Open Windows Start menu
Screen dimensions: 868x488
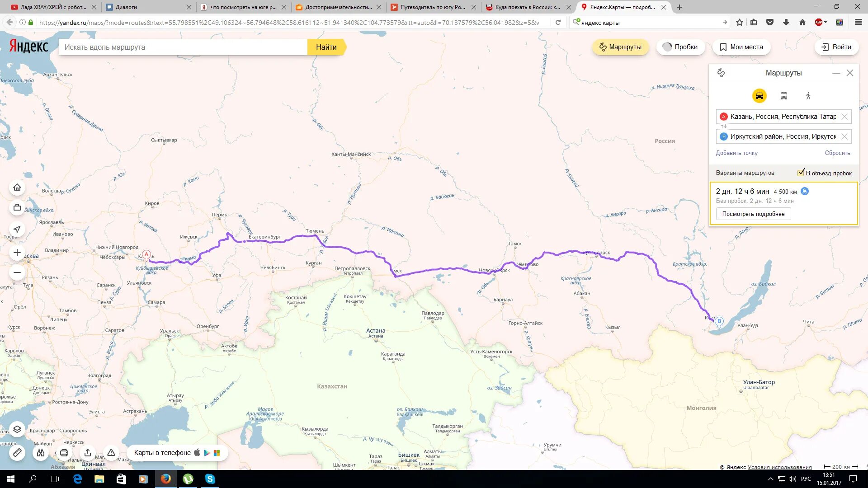tap(11, 479)
